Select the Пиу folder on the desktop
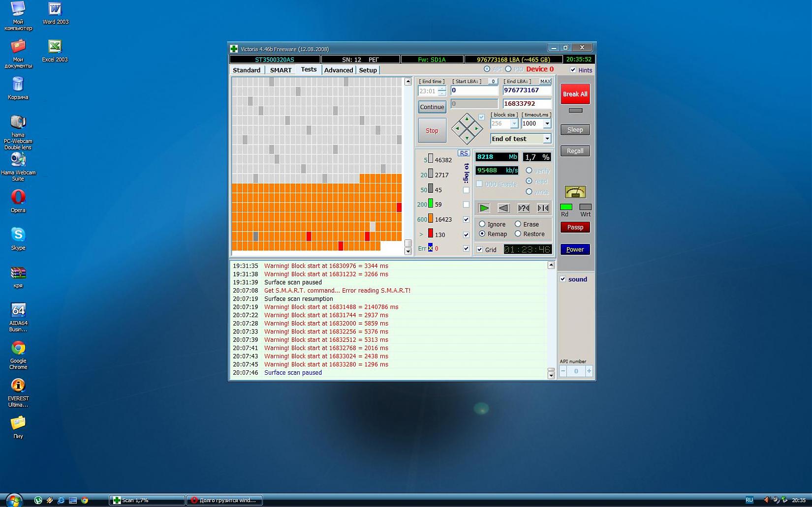The image size is (812, 507). point(18,427)
